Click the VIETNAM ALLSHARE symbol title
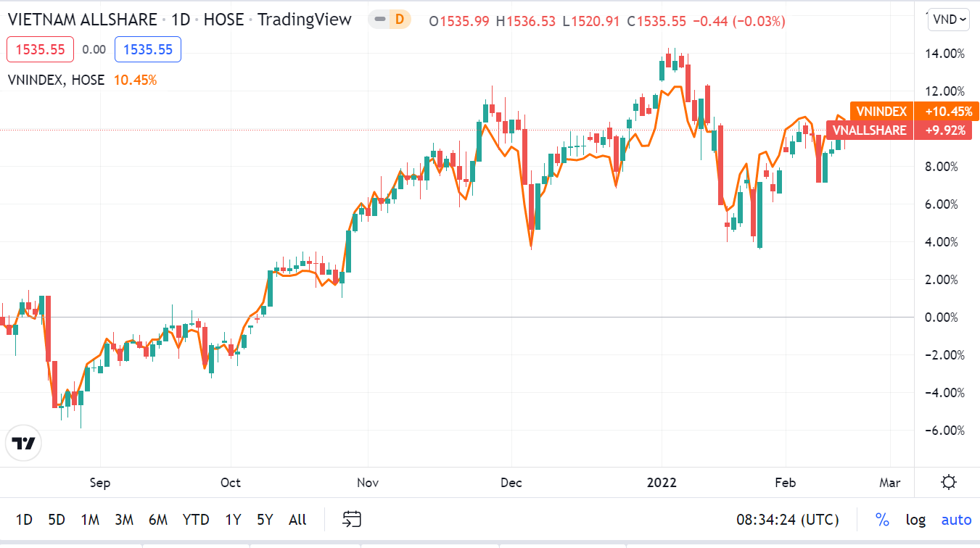 coord(82,20)
